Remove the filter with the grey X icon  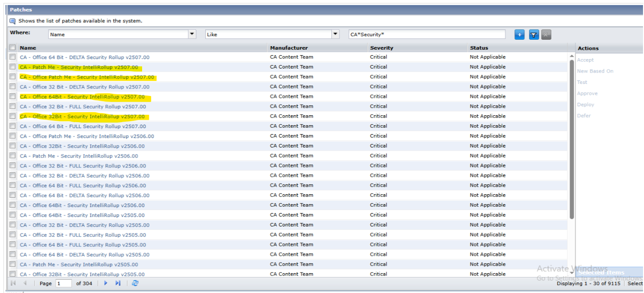(x=546, y=35)
